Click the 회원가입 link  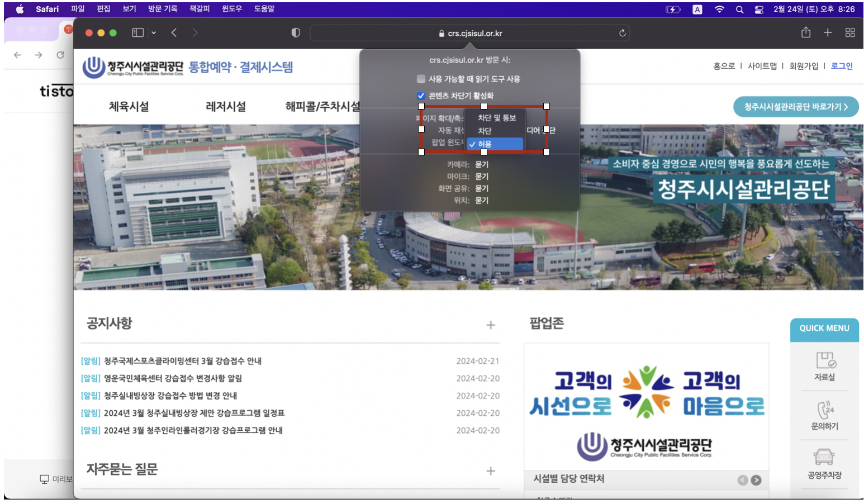(x=804, y=66)
